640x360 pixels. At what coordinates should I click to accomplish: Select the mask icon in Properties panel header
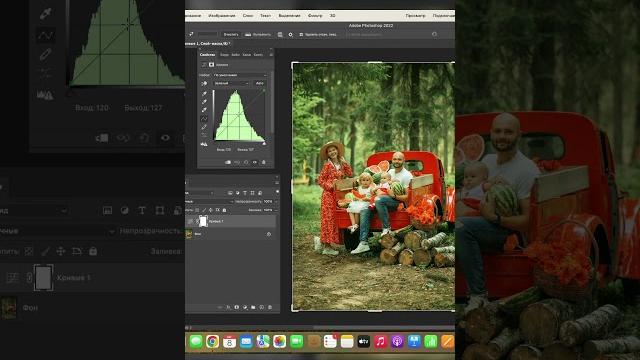211,64
